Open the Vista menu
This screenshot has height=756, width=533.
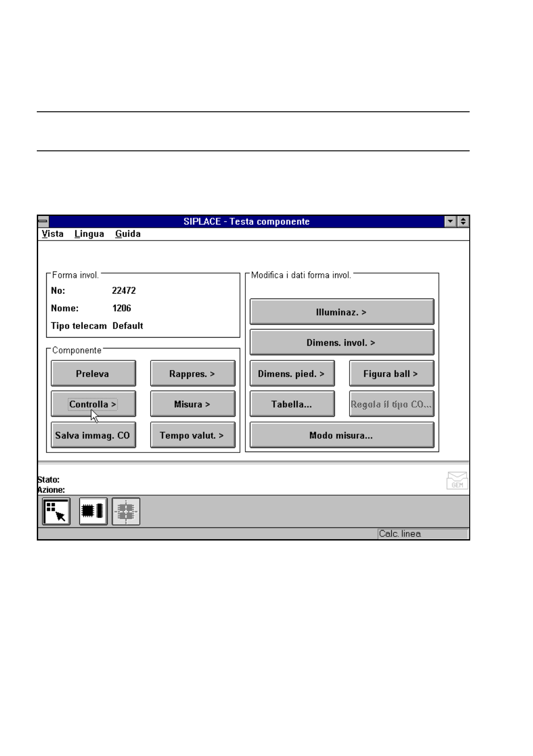(52, 234)
